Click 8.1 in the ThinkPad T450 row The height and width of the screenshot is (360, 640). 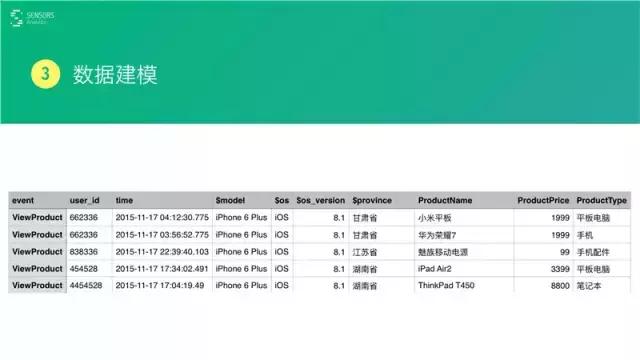(x=339, y=286)
